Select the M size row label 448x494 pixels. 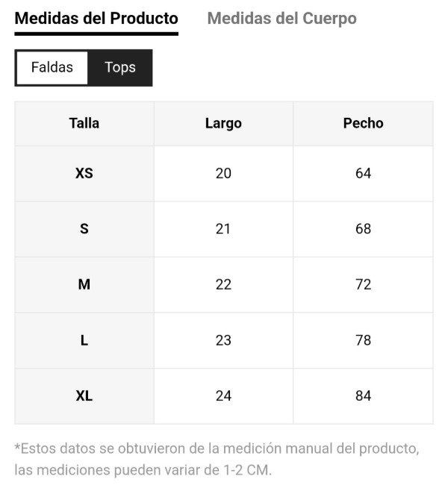84,284
